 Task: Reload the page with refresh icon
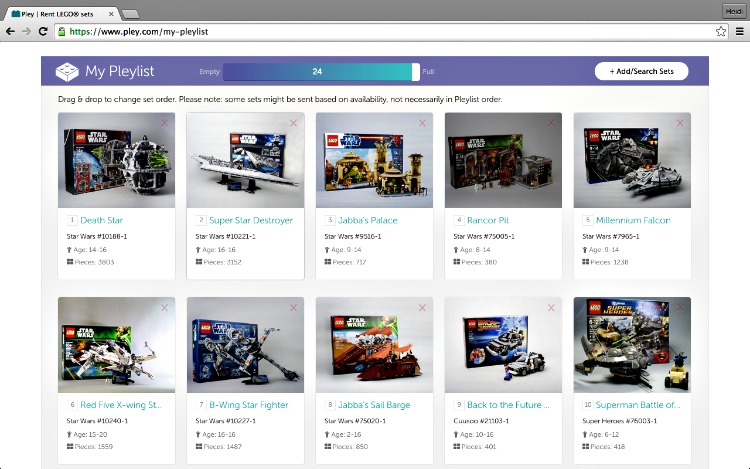click(x=43, y=32)
